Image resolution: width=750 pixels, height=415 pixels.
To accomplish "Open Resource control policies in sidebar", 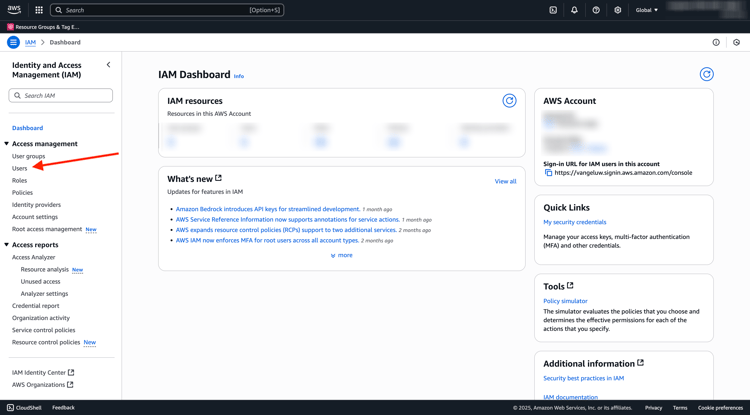I will (x=46, y=342).
